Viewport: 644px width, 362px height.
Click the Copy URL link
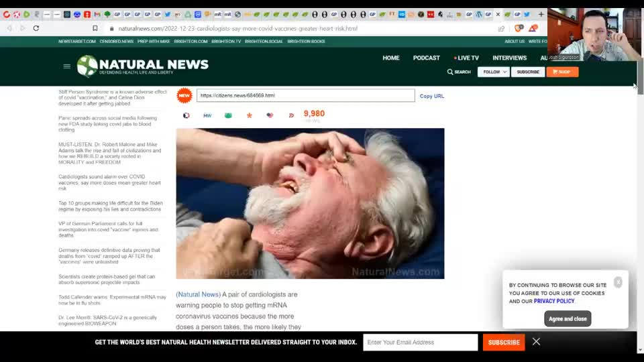click(431, 96)
